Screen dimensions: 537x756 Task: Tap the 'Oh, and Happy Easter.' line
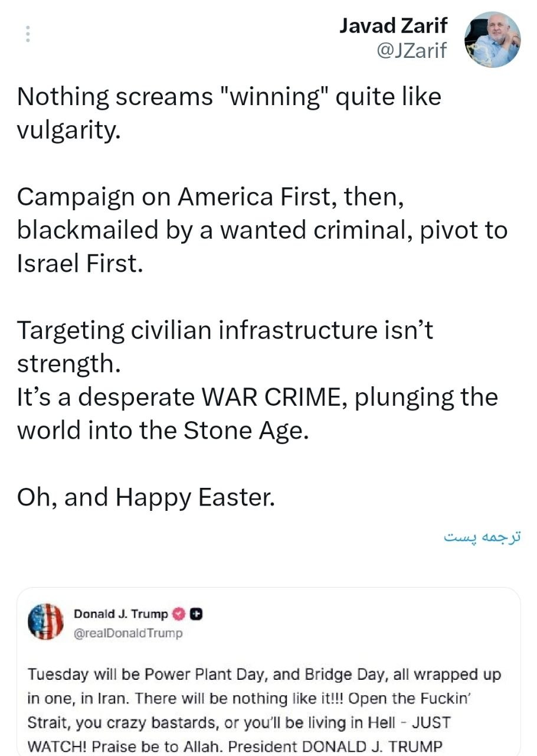[x=146, y=497]
